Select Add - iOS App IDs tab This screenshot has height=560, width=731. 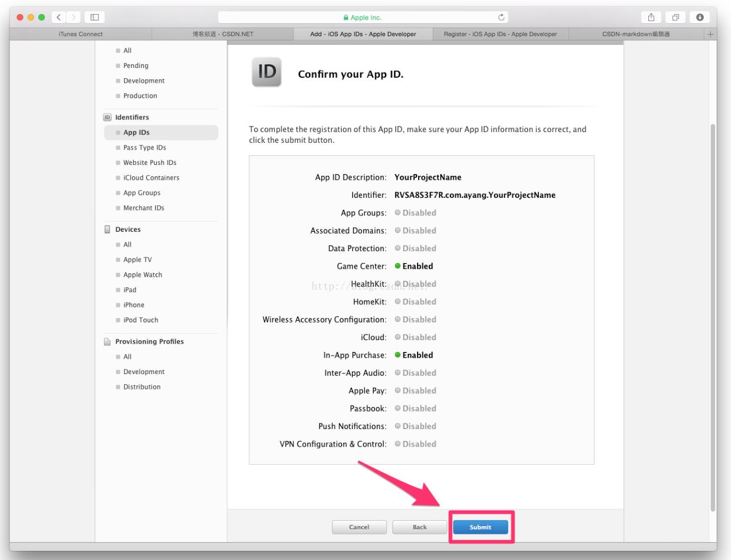(x=363, y=34)
